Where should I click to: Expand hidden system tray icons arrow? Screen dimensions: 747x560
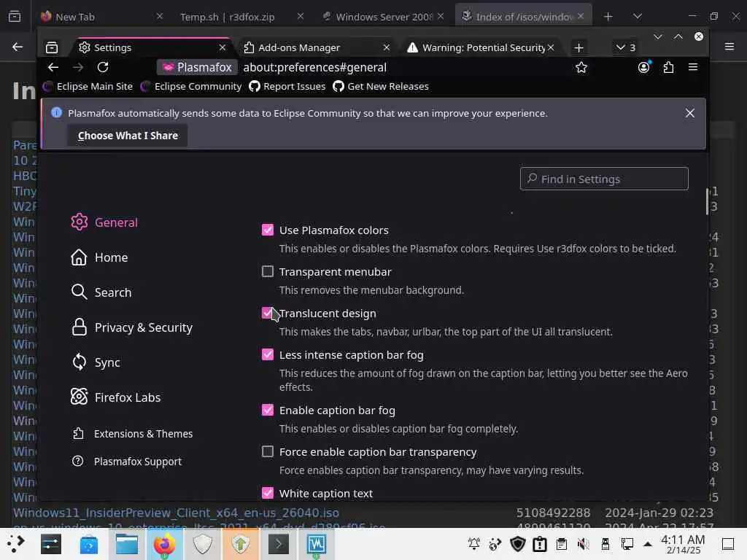[648, 544]
